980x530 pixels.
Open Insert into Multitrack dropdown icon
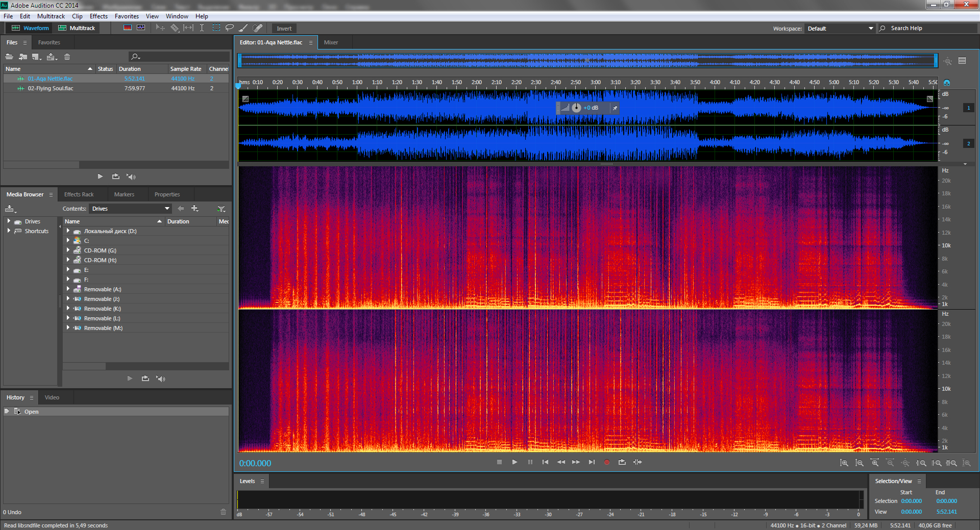click(x=52, y=57)
